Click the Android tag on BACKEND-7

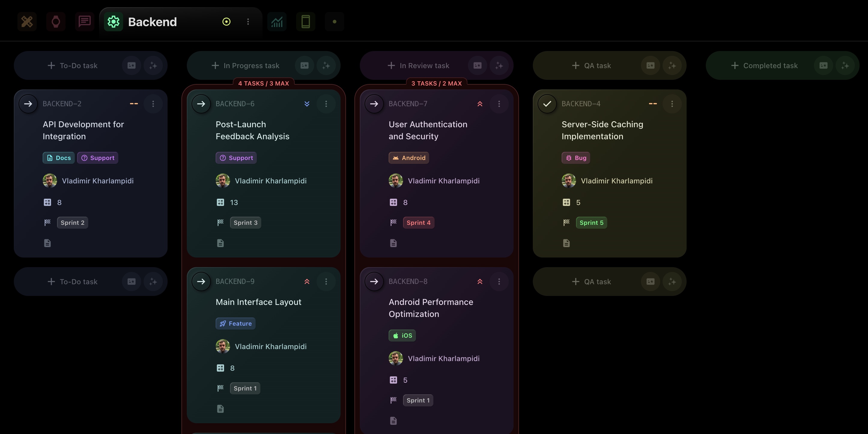coord(409,158)
